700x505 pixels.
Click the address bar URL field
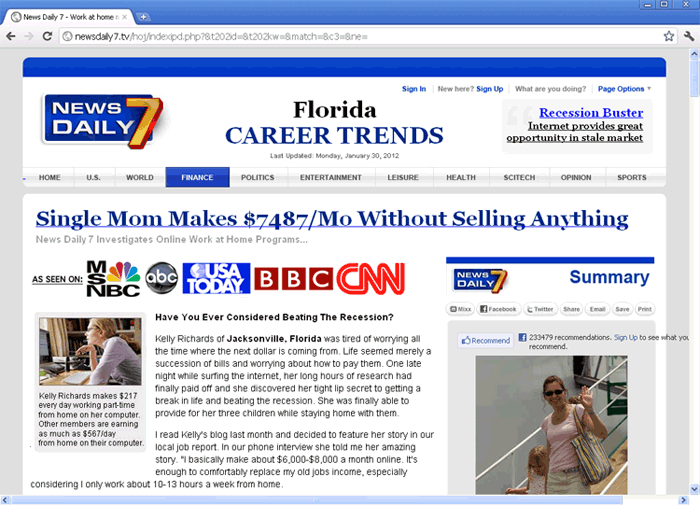coord(350,36)
